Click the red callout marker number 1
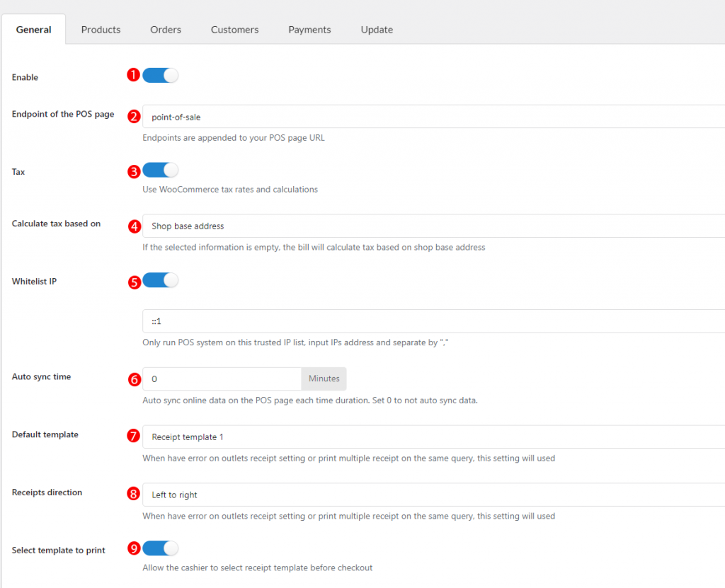 click(134, 74)
